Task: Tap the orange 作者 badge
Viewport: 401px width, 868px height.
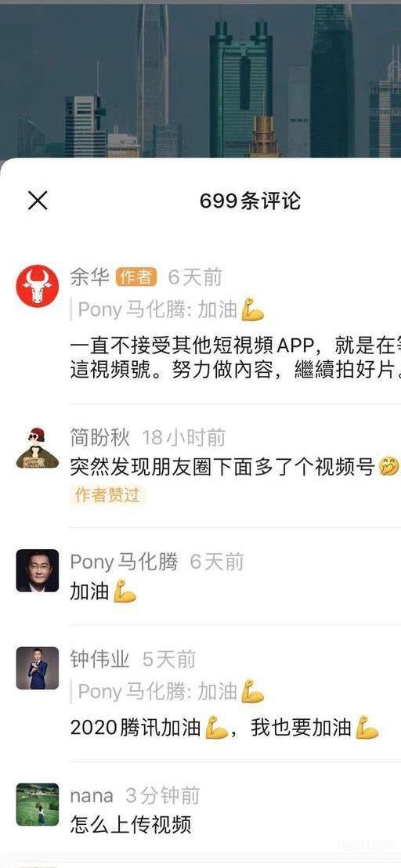Action: click(x=136, y=277)
